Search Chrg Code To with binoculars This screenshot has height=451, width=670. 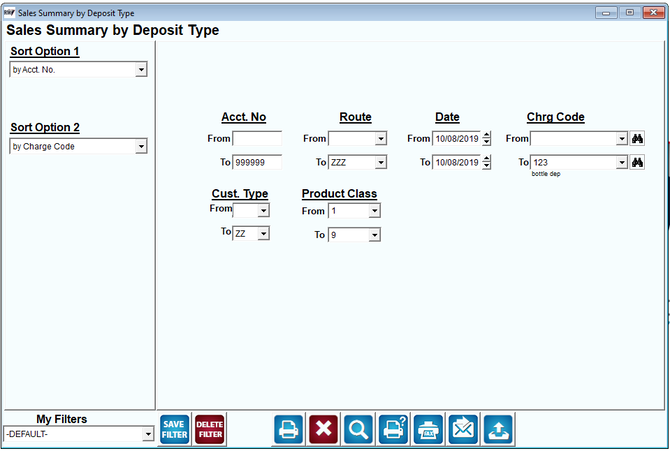click(x=637, y=162)
